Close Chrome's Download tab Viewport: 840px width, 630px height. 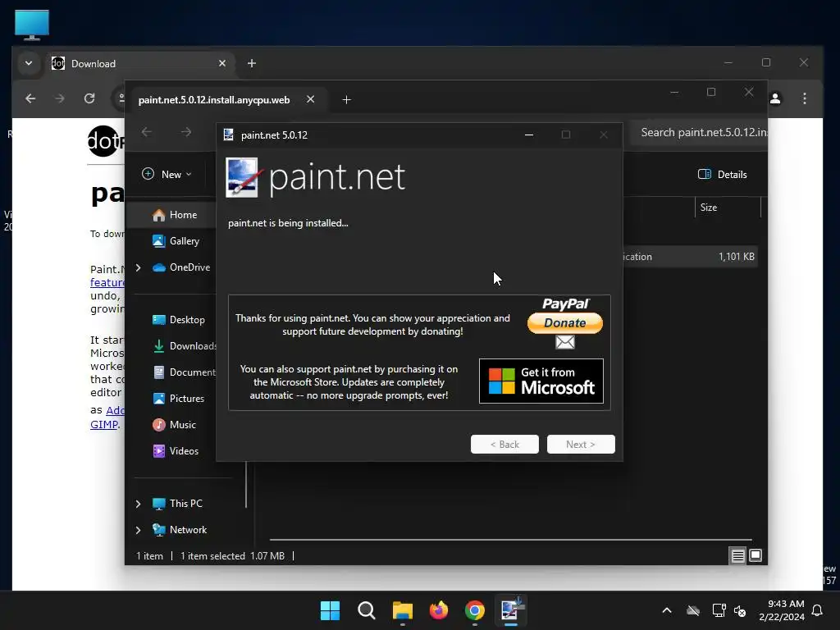click(222, 63)
